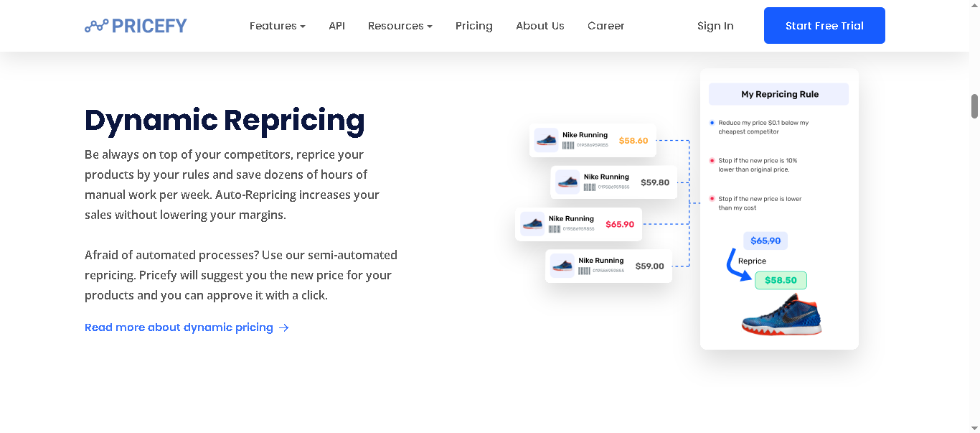Click the My Repricing Rule header
This screenshot has height=433, width=980.
(779, 94)
